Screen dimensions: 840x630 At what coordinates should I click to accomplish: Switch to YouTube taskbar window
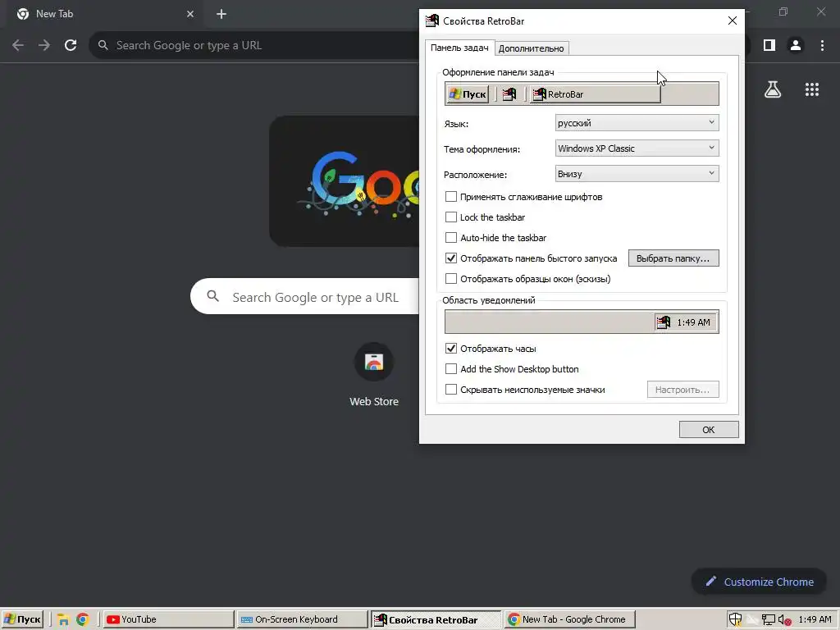click(x=168, y=620)
